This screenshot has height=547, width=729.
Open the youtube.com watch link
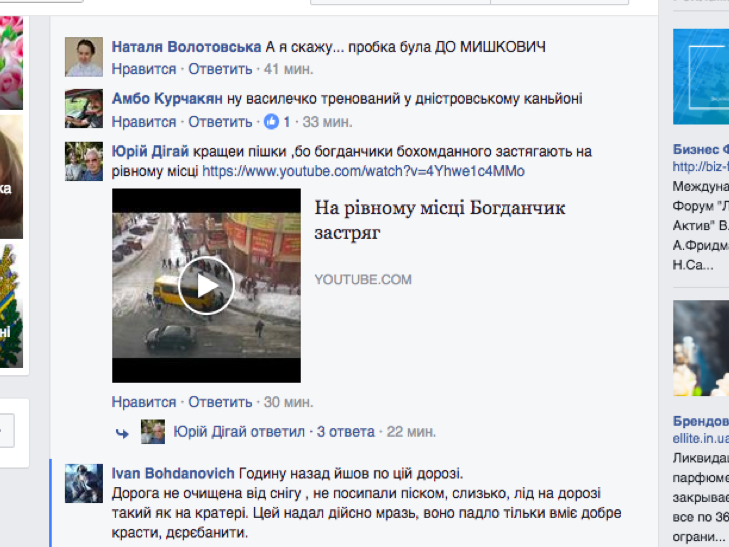click(363, 171)
